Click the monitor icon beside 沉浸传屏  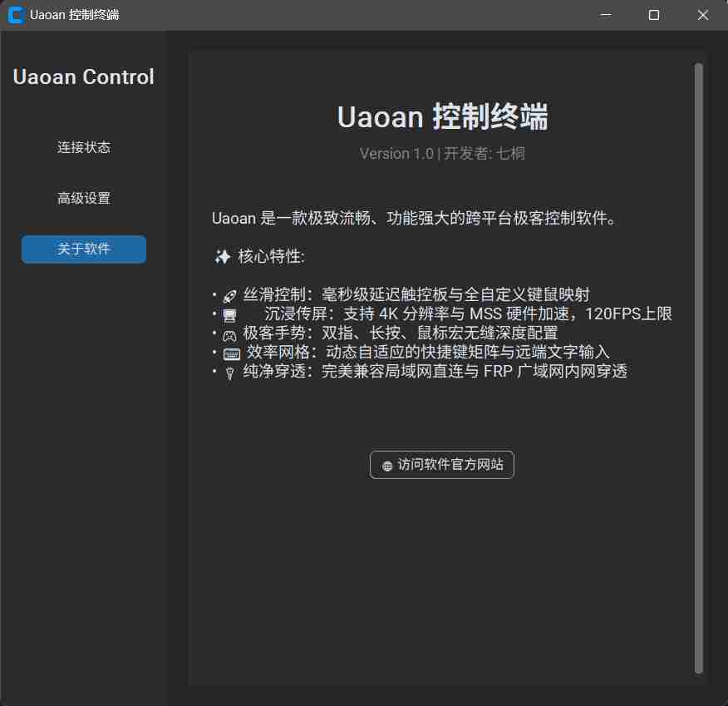[x=230, y=314]
